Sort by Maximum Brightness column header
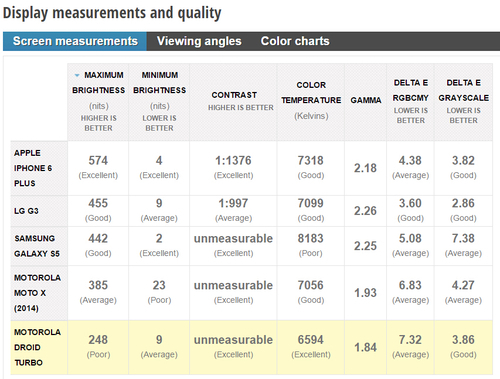 tap(98, 102)
